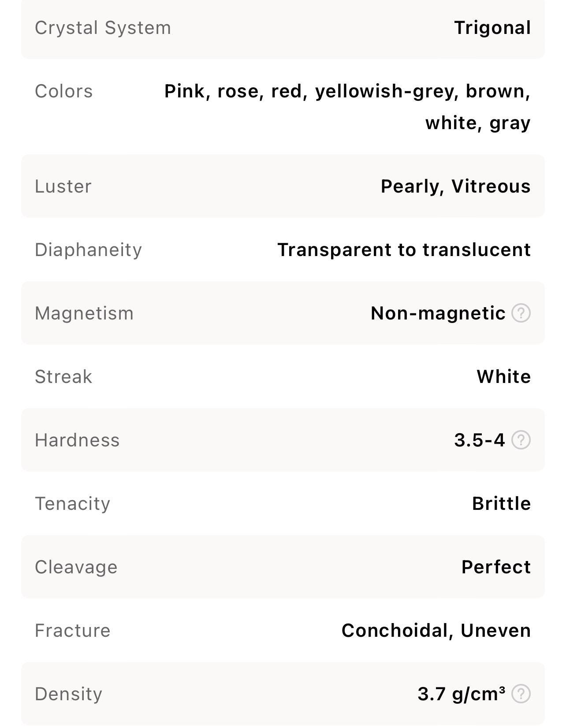
Task: Tap the Conchoidal, Uneven fracture value
Action: tap(436, 631)
